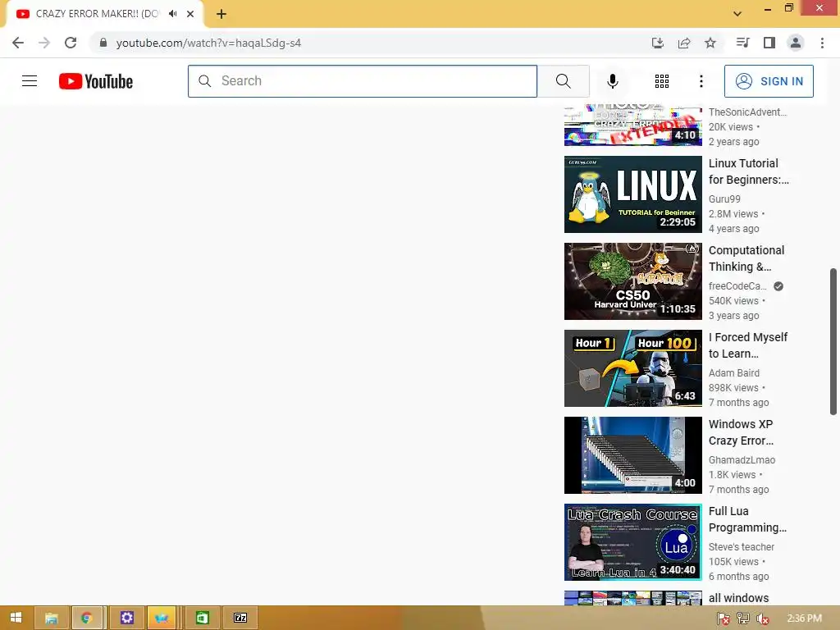Viewport: 840px width, 630px height.
Task: Open the clock showing 2:36 PM
Action: (804, 619)
